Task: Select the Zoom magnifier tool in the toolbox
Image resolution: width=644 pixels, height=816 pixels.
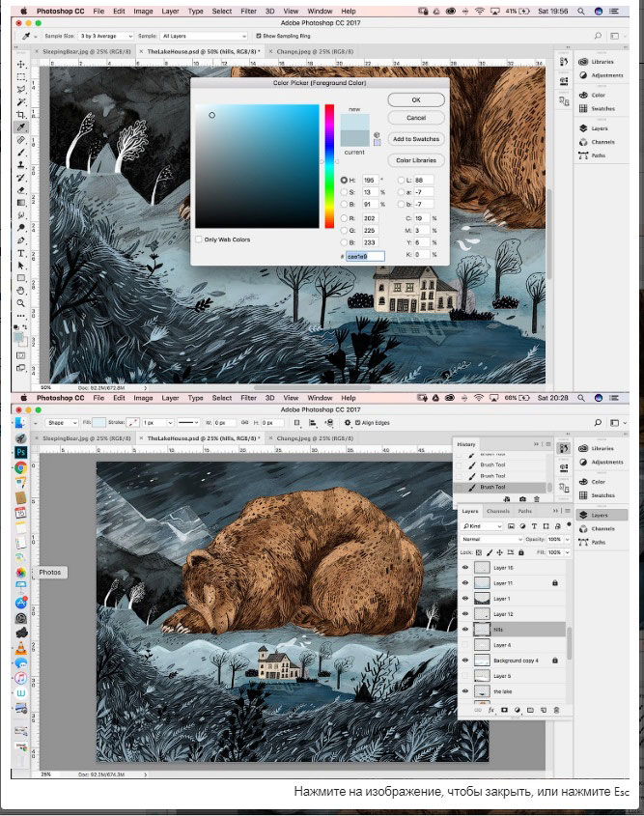Action: (x=21, y=303)
